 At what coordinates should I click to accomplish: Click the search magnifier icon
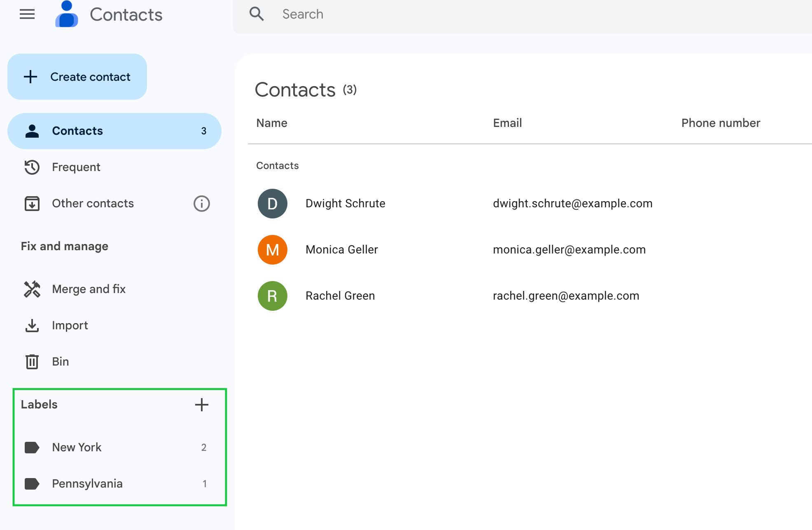tap(257, 14)
